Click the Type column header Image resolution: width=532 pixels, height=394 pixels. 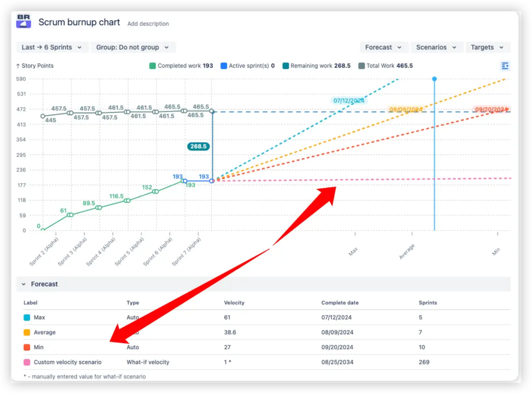click(133, 303)
